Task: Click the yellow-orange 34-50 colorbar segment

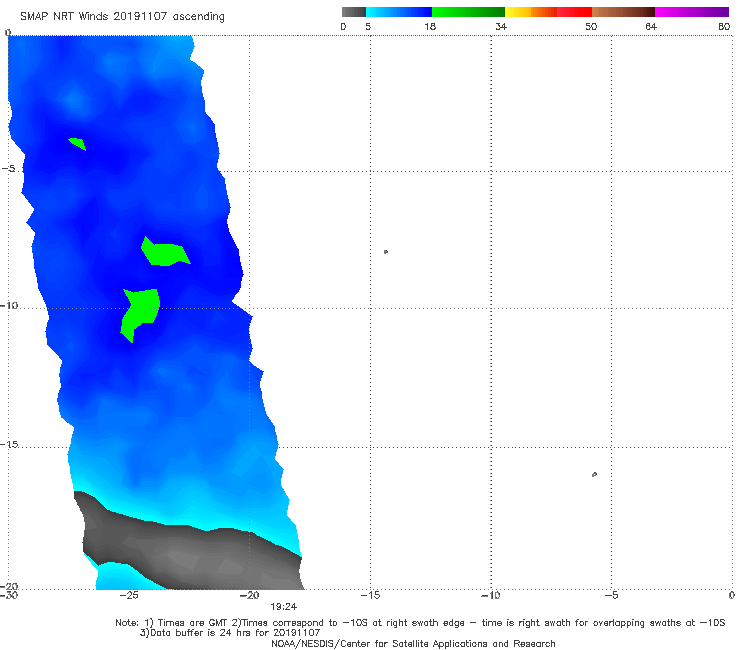Action: pyautogui.click(x=548, y=12)
